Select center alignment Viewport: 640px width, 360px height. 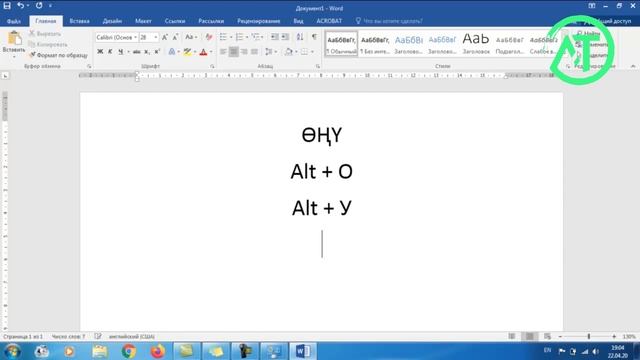tap(233, 52)
